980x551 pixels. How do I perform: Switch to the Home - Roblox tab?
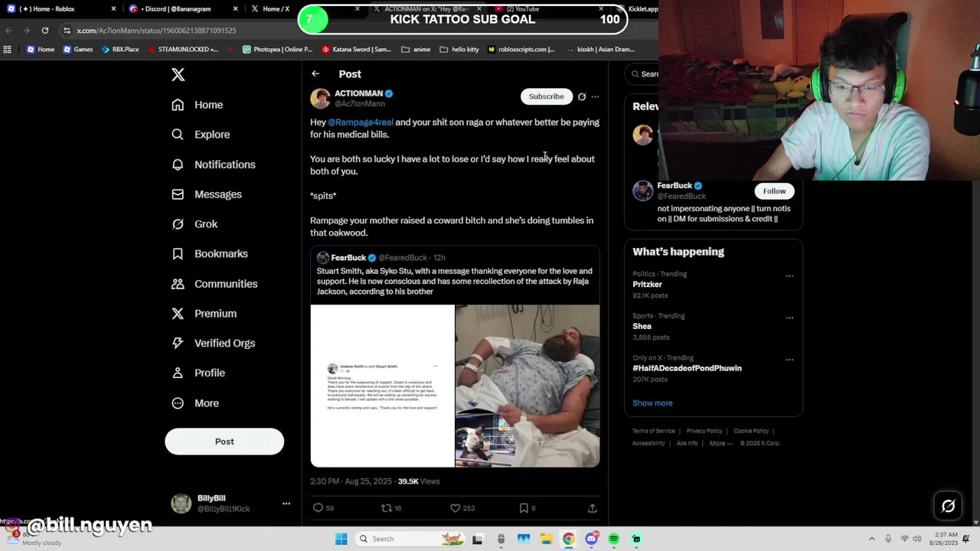pyautogui.click(x=61, y=9)
